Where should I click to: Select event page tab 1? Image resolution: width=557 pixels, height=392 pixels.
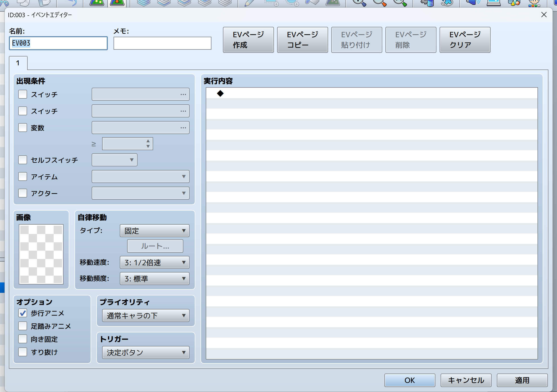pyautogui.click(x=18, y=63)
